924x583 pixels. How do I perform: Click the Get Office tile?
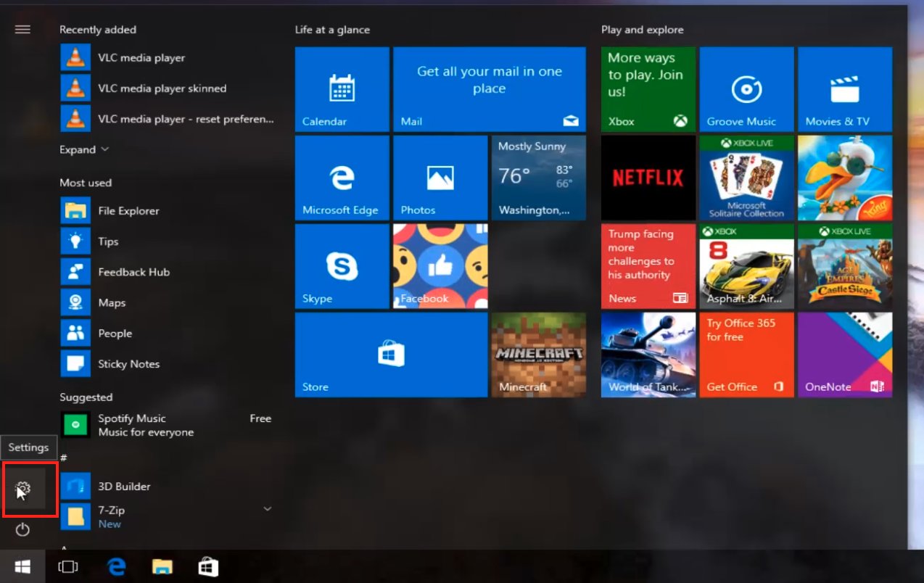click(x=746, y=355)
